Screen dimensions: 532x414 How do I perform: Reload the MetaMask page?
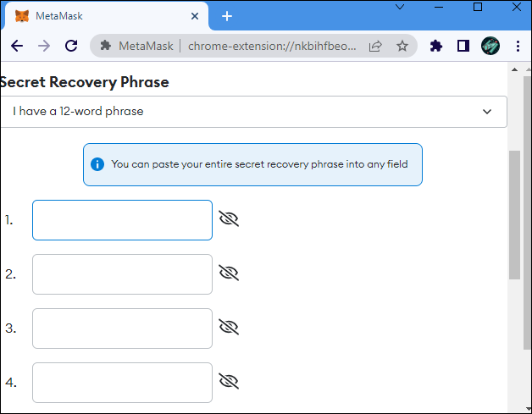point(71,46)
